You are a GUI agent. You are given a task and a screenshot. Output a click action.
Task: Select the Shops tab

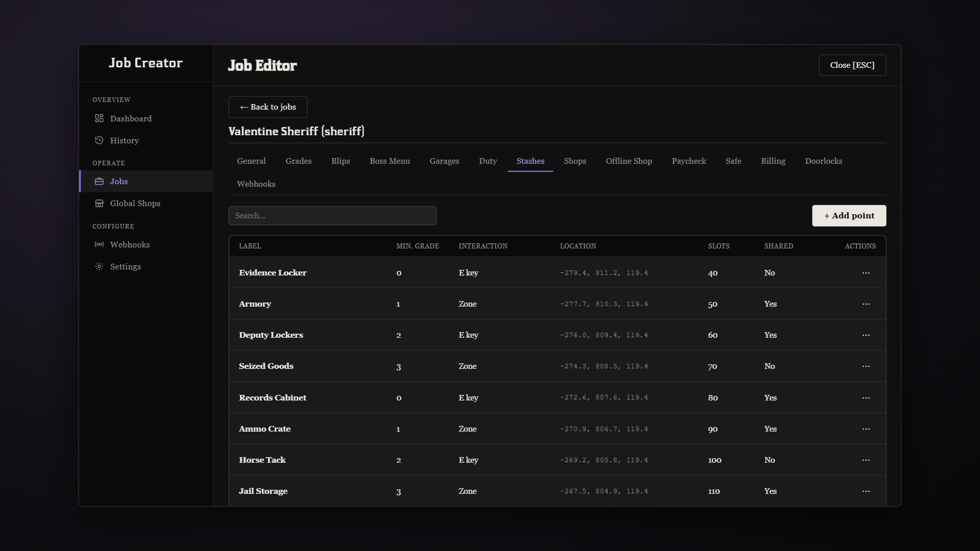pos(575,161)
